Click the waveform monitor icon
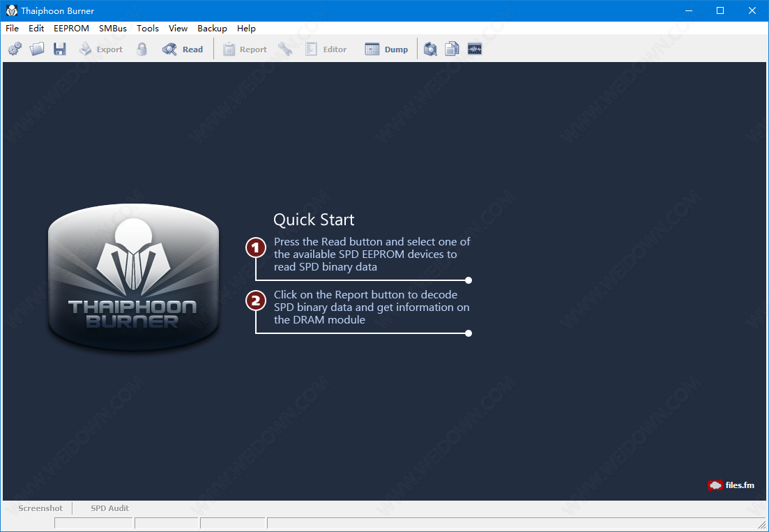 (x=475, y=49)
